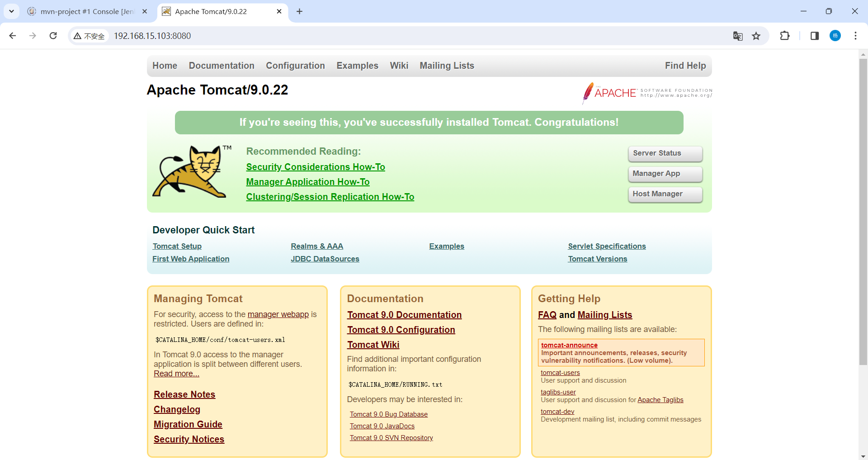The height and width of the screenshot is (460, 868).
Task: Close the Apache Tomcat/9.0.22 tab
Action: [279, 11]
